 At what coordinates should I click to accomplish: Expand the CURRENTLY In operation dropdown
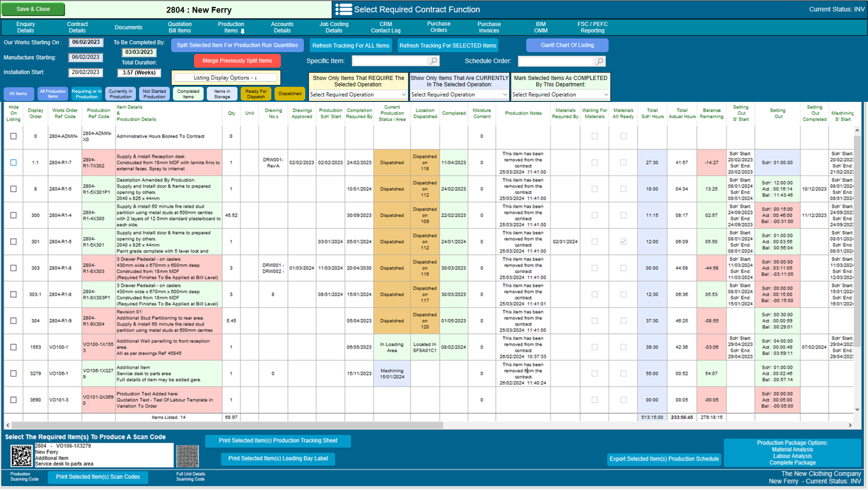pyautogui.click(x=459, y=95)
